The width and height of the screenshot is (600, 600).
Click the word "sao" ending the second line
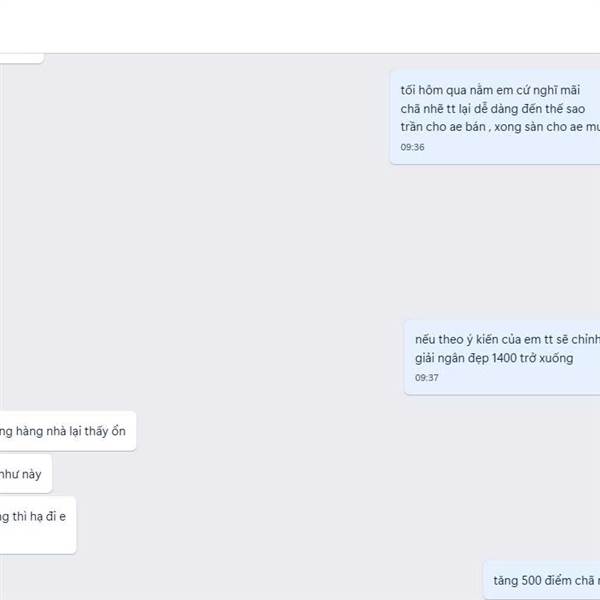point(576,109)
